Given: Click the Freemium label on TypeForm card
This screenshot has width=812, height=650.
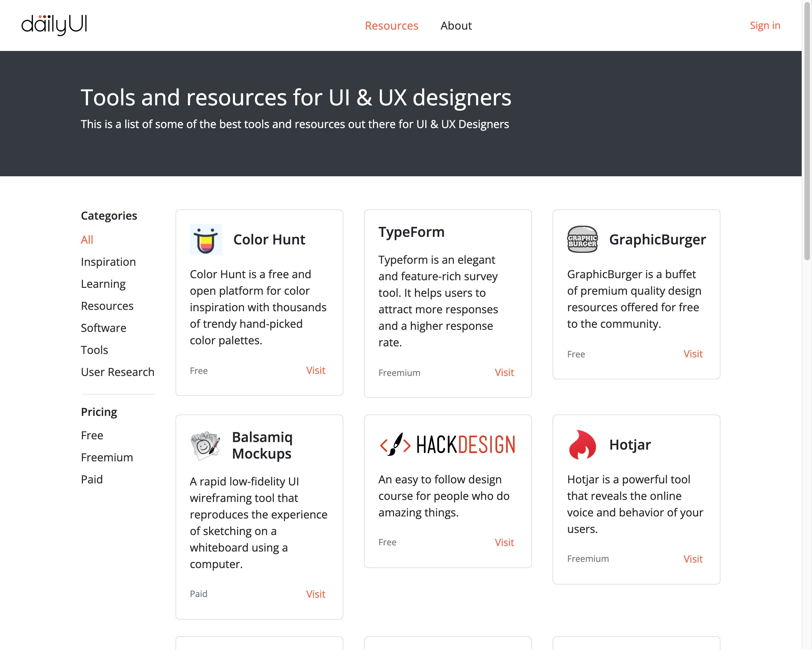Looking at the screenshot, I should pyautogui.click(x=399, y=373).
